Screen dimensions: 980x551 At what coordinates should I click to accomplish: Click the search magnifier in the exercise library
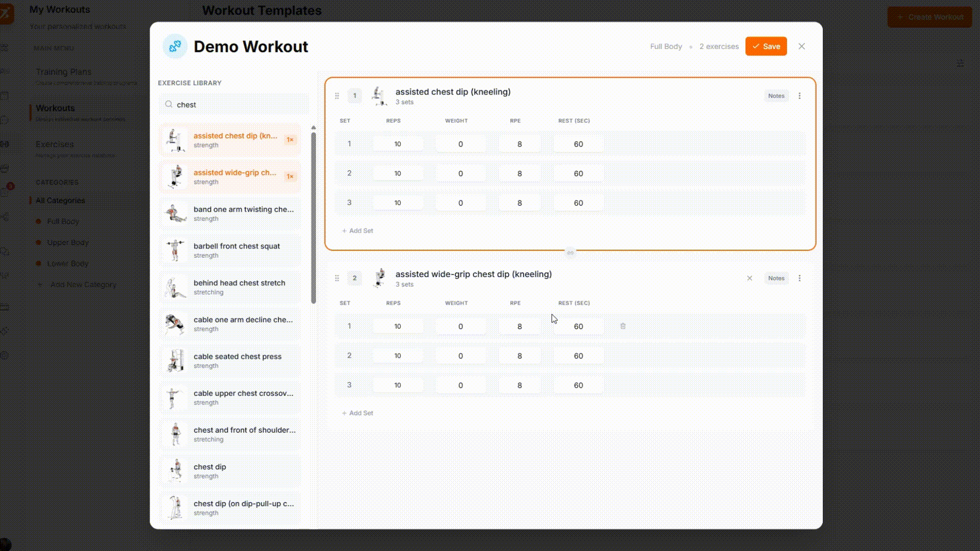pyautogui.click(x=168, y=104)
